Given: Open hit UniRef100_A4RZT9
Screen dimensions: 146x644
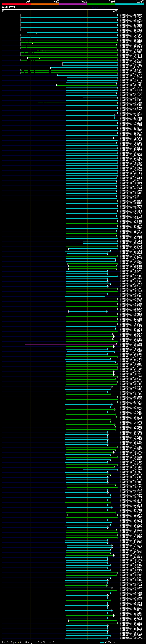Looking at the screenshot, I should click(x=131, y=80).
